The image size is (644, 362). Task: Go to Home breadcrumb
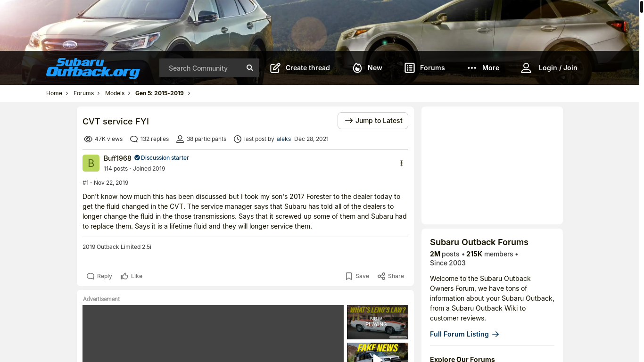click(x=54, y=93)
